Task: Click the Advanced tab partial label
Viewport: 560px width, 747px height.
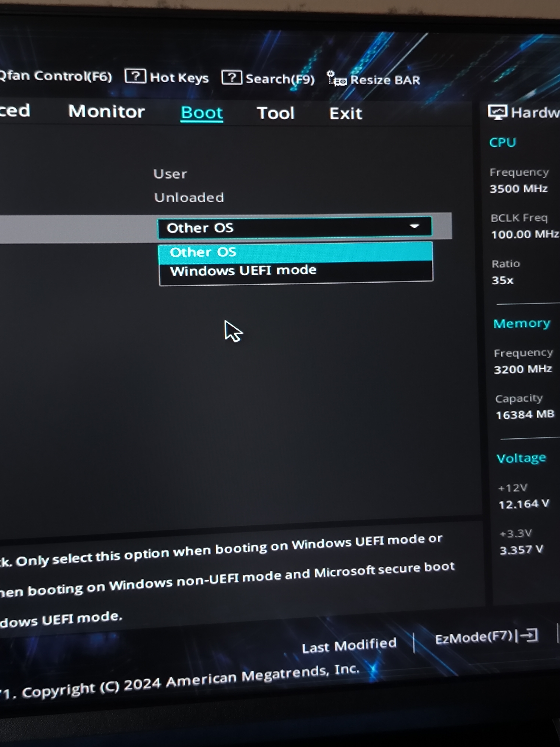Action: click(x=15, y=110)
